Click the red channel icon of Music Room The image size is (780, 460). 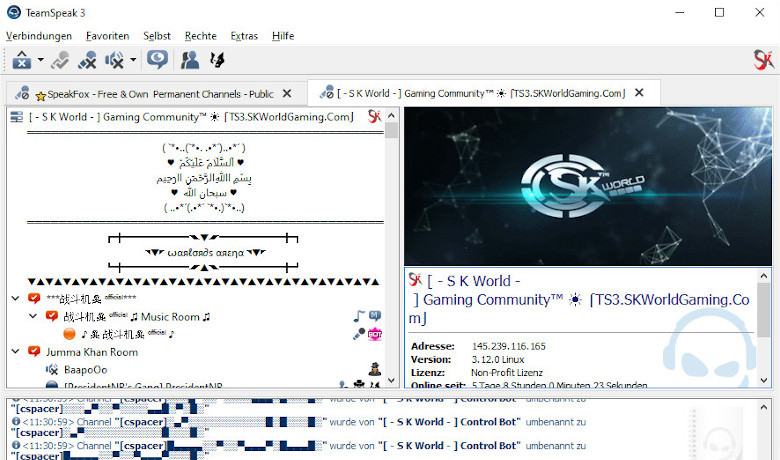[x=52, y=316]
